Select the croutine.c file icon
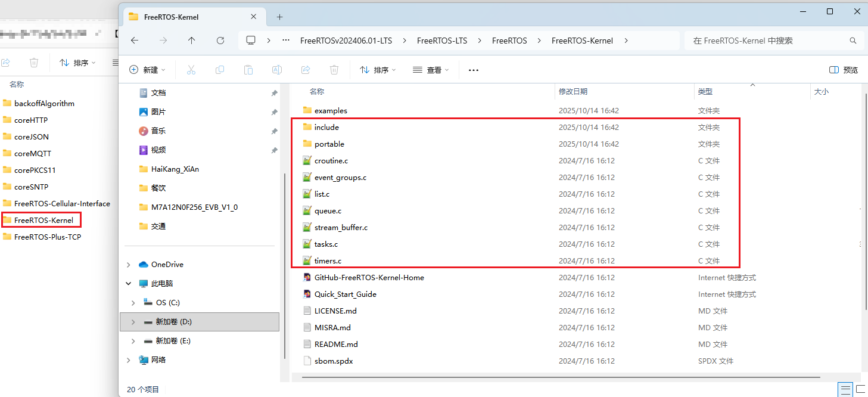This screenshot has width=868, height=397. point(307,160)
